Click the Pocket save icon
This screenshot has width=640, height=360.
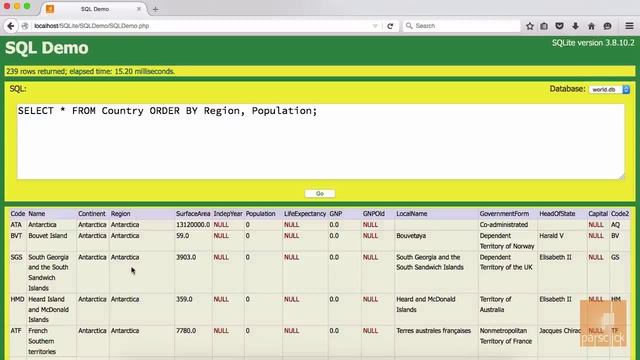coord(560,26)
